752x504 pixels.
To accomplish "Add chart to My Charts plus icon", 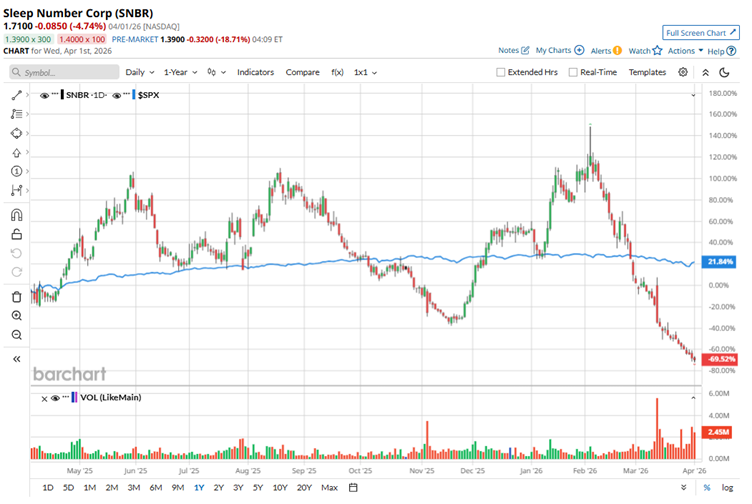I will click(579, 50).
